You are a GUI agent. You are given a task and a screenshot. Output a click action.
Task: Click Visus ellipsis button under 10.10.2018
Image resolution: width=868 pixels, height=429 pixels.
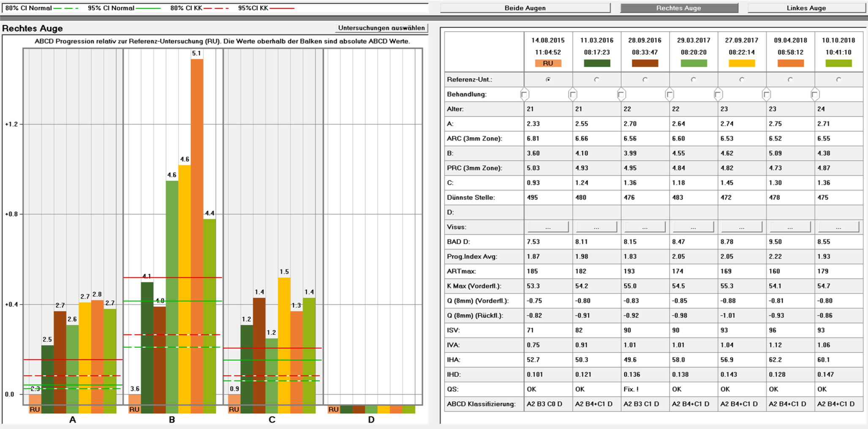838,227
